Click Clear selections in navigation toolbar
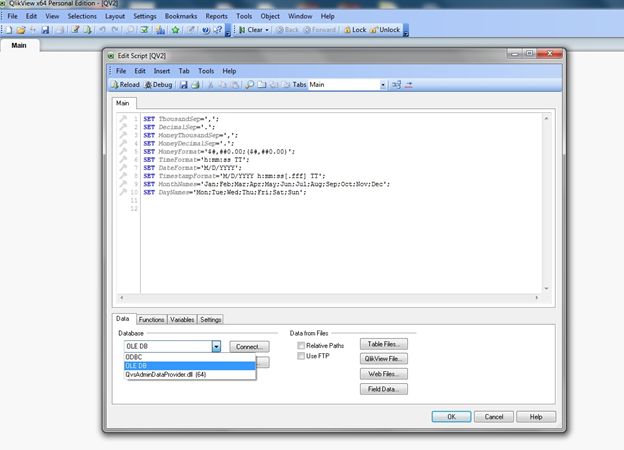This screenshot has height=450, width=624. [251, 30]
